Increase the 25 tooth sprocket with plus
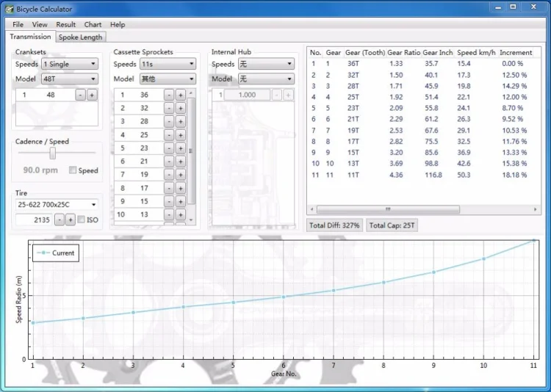 click(x=180, y=135)
